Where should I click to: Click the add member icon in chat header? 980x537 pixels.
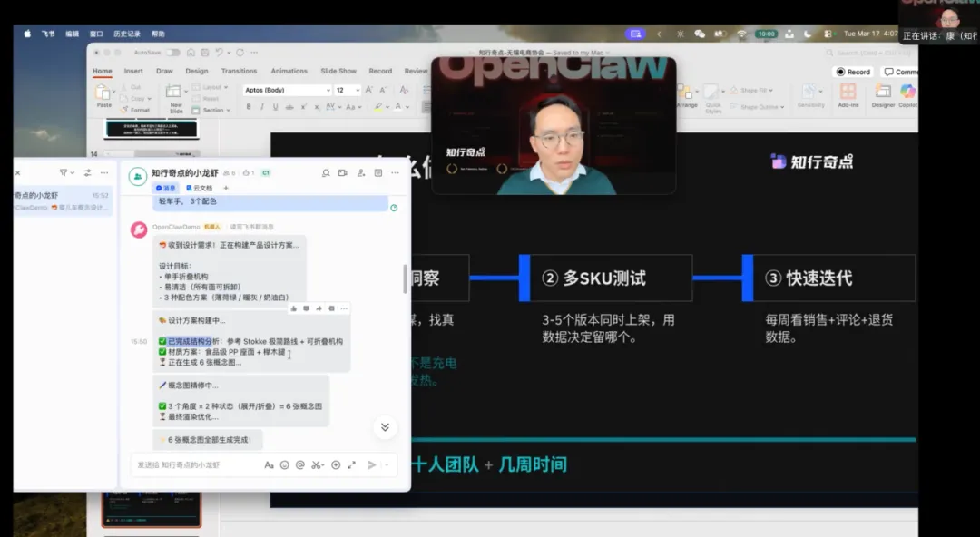360,173
